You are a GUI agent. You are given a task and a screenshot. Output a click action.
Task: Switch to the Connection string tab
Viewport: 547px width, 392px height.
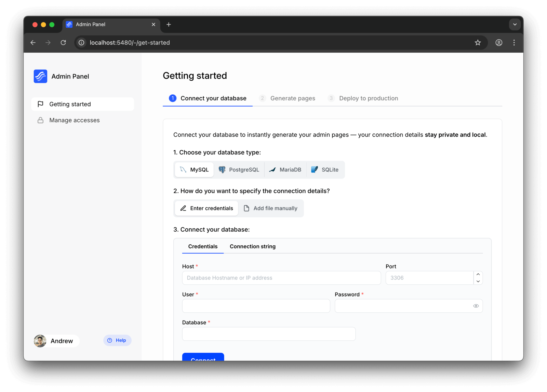click(253, 246)
